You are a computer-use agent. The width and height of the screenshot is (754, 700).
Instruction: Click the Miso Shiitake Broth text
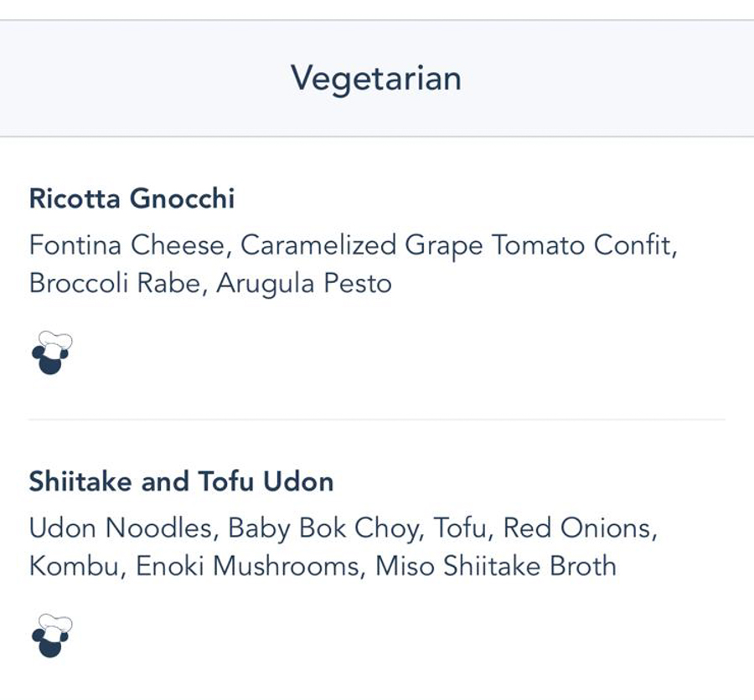495,566
